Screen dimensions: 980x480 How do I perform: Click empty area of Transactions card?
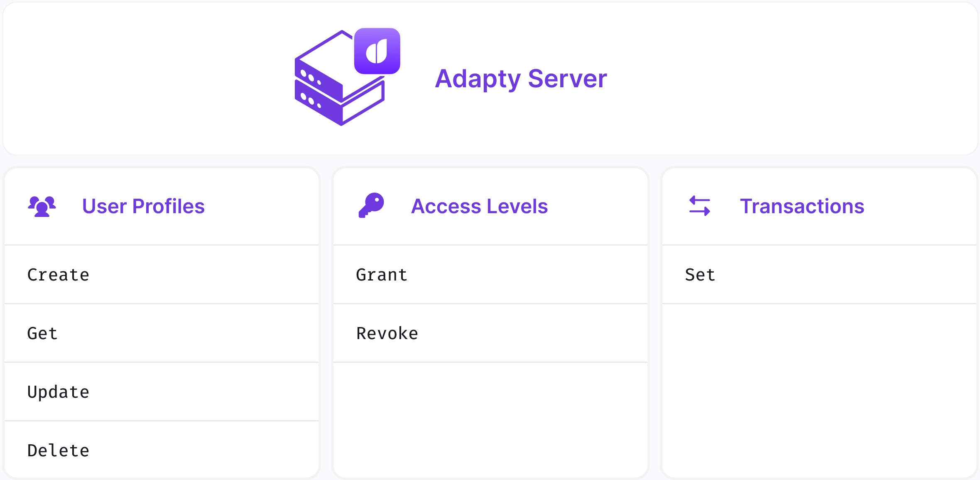coord(819,391)
